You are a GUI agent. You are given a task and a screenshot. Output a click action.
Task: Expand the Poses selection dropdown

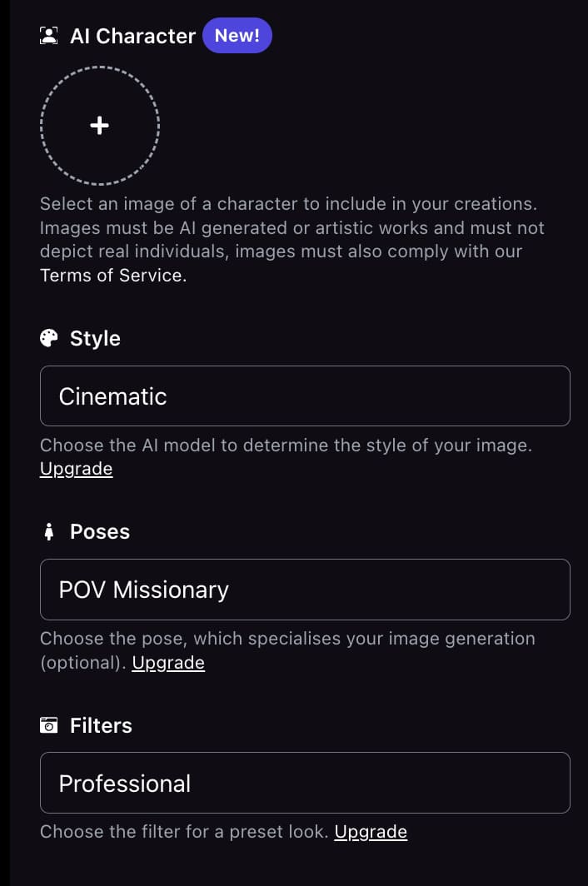point(305,590)
